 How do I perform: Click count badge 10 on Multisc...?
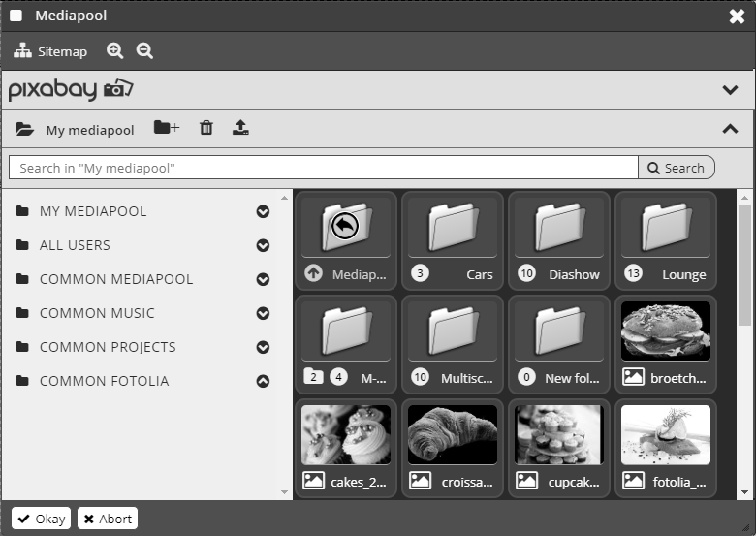420,376
